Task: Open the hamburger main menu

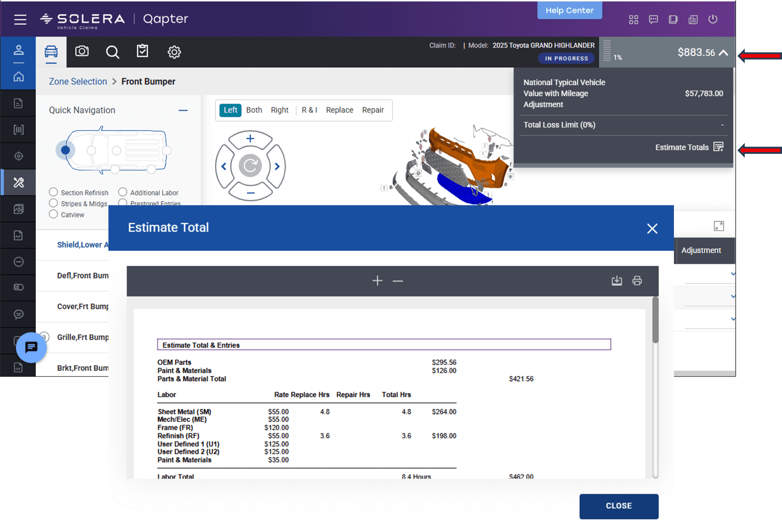Action: pyautogui.click(x=20, y=20)
